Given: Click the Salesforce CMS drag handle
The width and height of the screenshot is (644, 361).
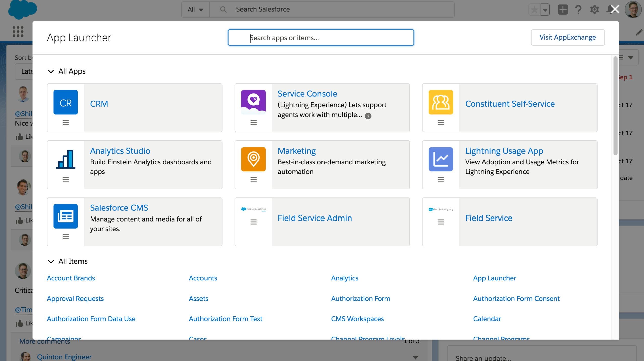Looking at the screenshot, I should (66, 237).
